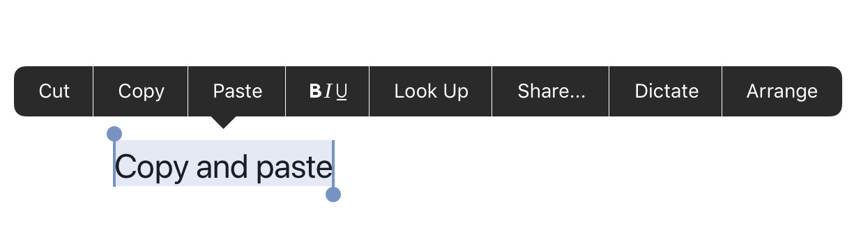Image resolution: width=868 pixels, height=251 pixels.
Task: Start Dictate from the popup menu
Action: pos(666,91)
